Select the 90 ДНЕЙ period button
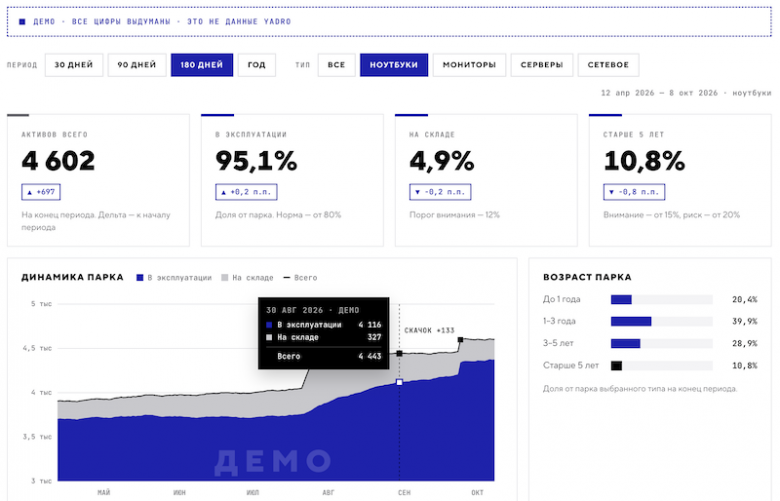 (137, 65)
